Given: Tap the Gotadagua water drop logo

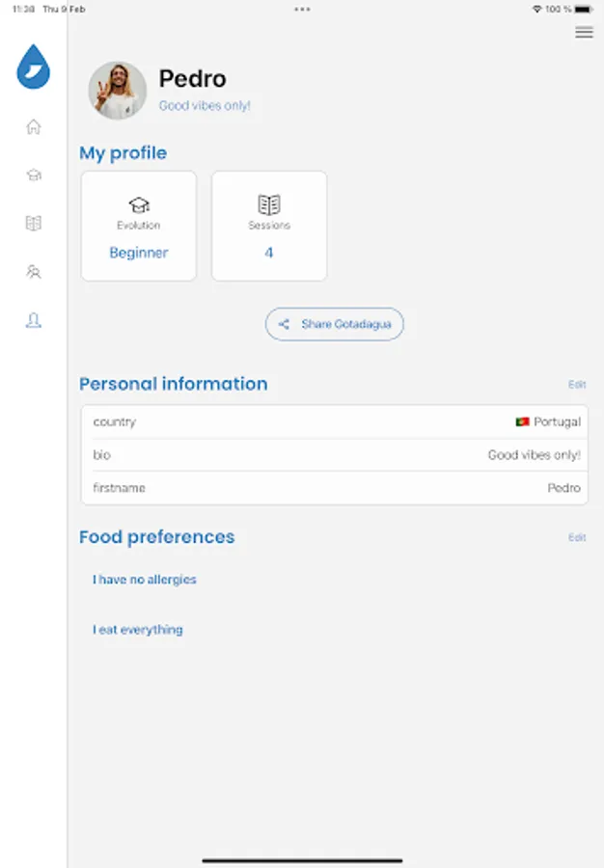Looking at the screenshot, I should point(34,68).
